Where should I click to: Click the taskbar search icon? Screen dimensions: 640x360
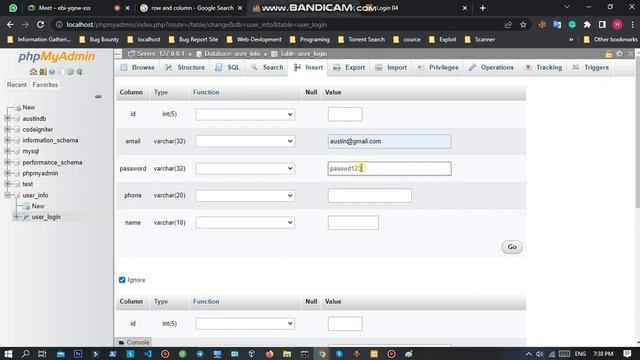tap(25, 354)
